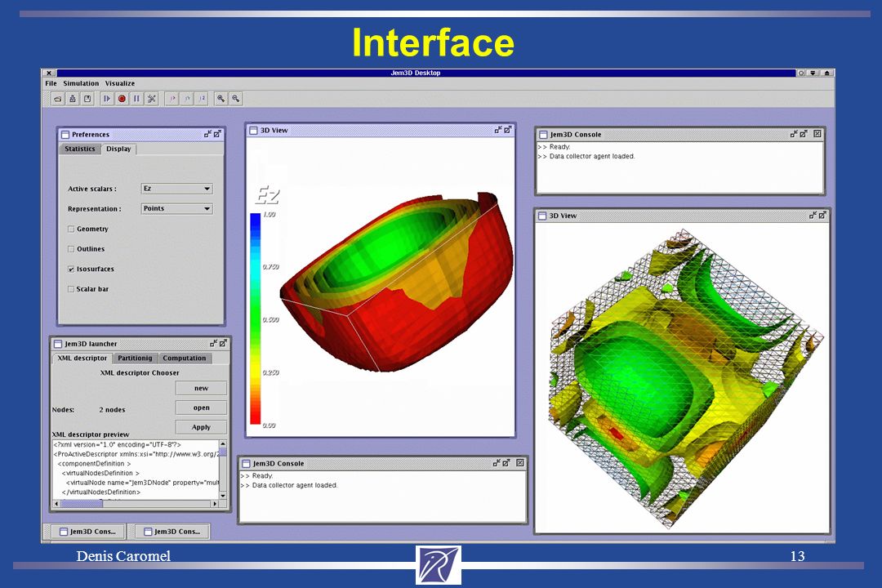The image size is (882, 588).
Task: Select the XML descriptor tab
Action: pyautogui.click(x=82, y=358)
